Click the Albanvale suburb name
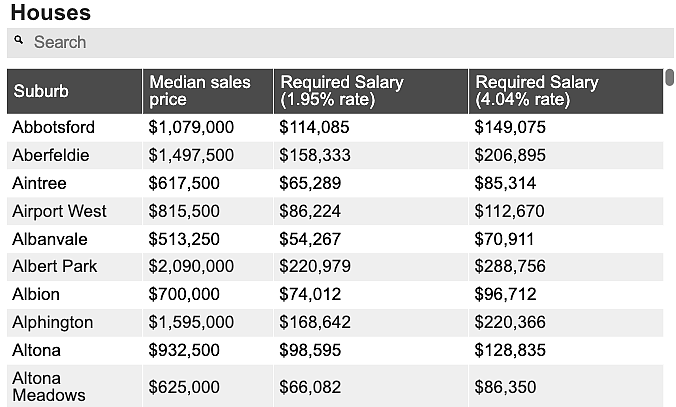This screenshot has width=676, height=407. (x=50, y=239)
